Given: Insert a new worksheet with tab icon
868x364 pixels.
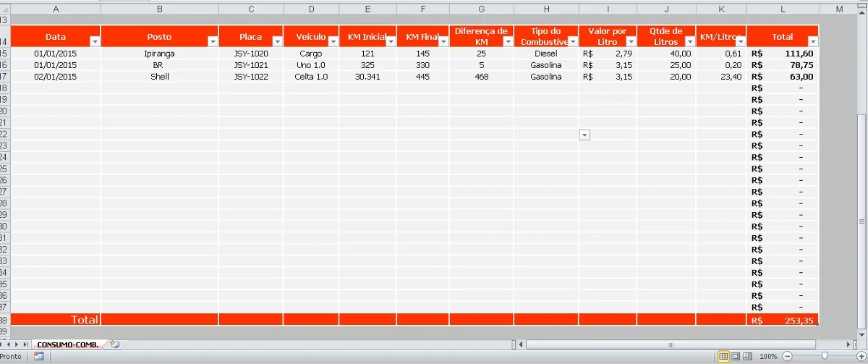Looking at the screenshot, I should click(x=114, y=344).
